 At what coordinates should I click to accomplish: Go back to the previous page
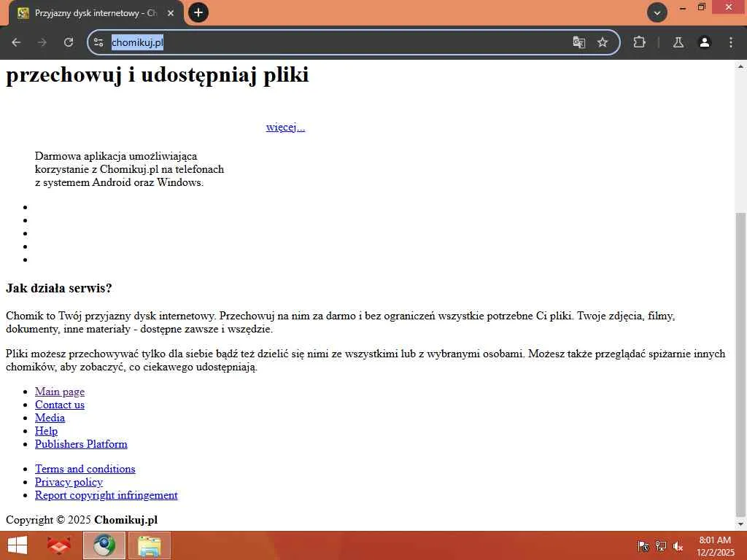pyautogui.click(x=16, y=42)
